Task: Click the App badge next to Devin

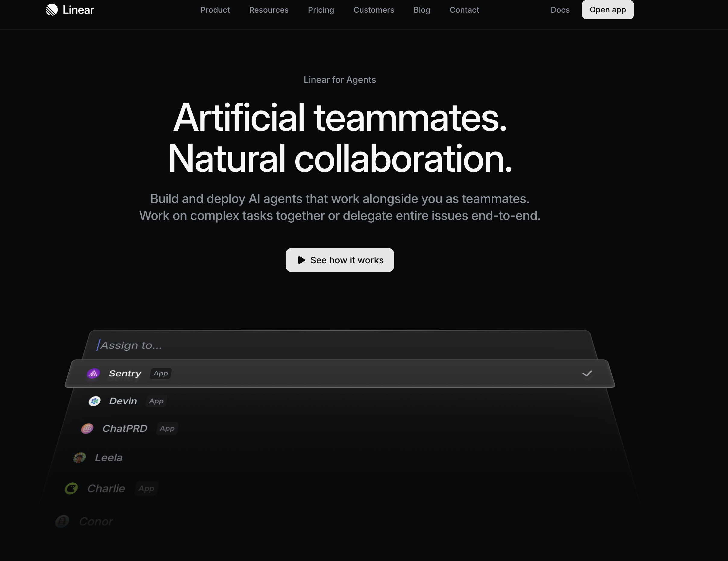Action: 156,401
